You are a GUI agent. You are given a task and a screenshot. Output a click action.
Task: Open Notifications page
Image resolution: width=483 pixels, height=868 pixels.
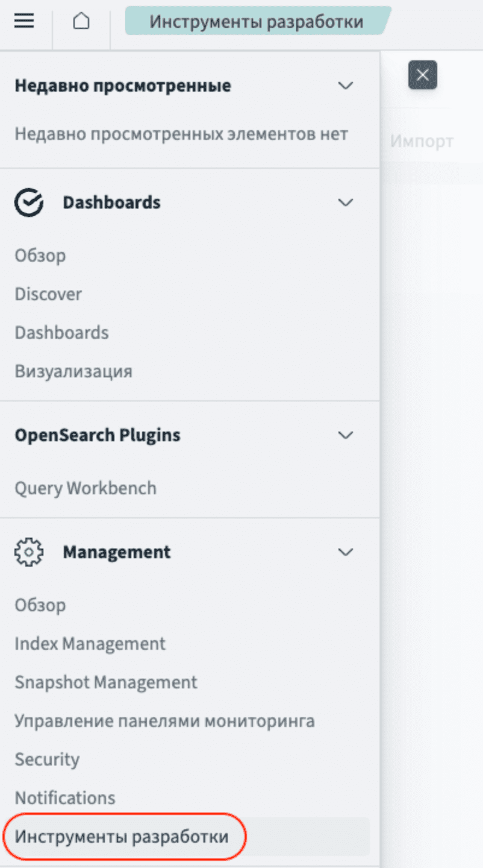pyautogui.click(x=65, y=798)
